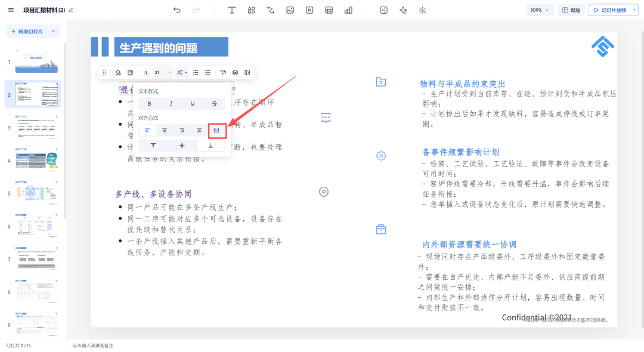Align text to the bottom vertically
644x352 pixels.
pyautogui.click(x=210, y=146)
